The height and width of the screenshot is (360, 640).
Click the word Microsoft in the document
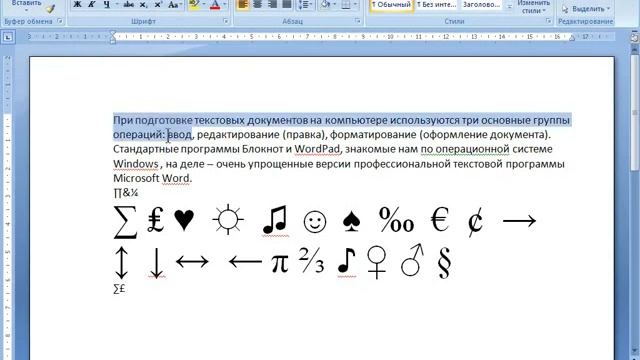click(136, 178)
